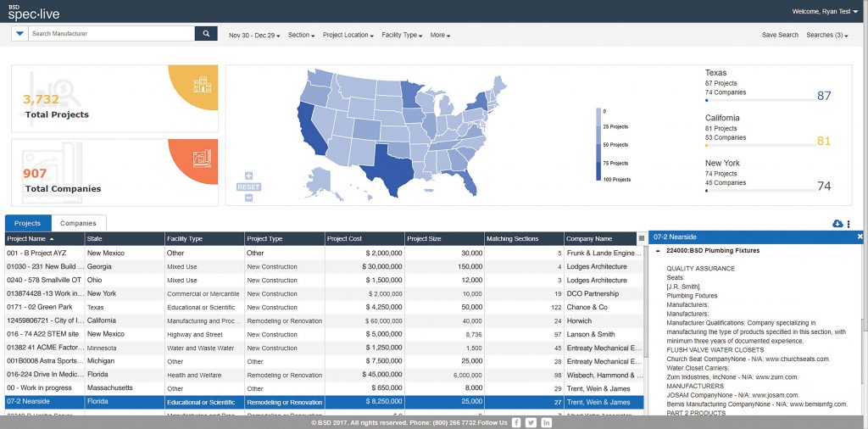
Task: Select the 0171 - 02 Green Park row
Action: click(x=325, y=307)
